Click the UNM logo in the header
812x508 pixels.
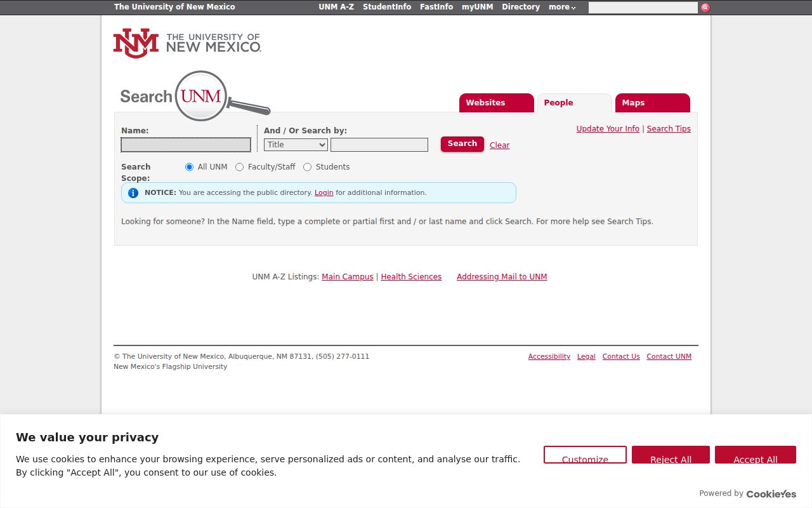click(x=187, y=43)
